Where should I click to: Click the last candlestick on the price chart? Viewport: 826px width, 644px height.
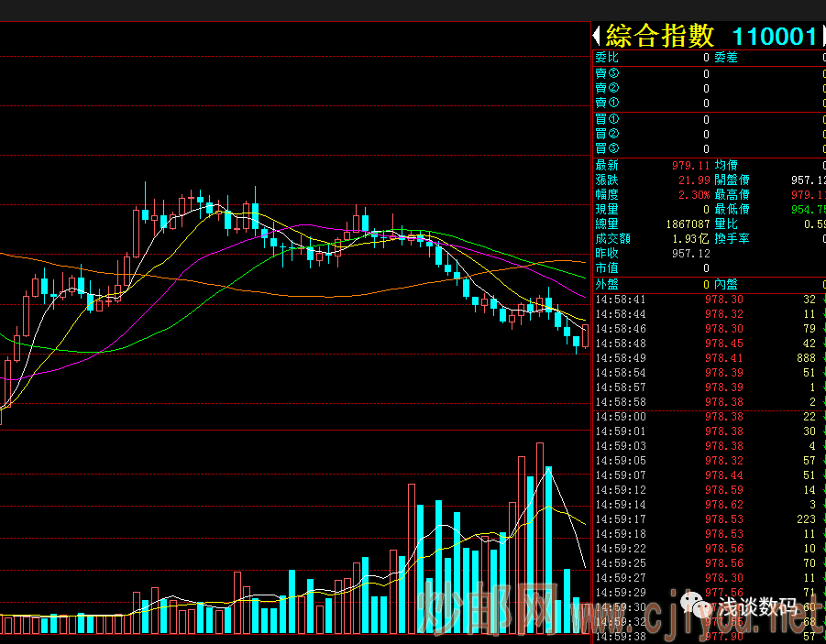(586, 334)
